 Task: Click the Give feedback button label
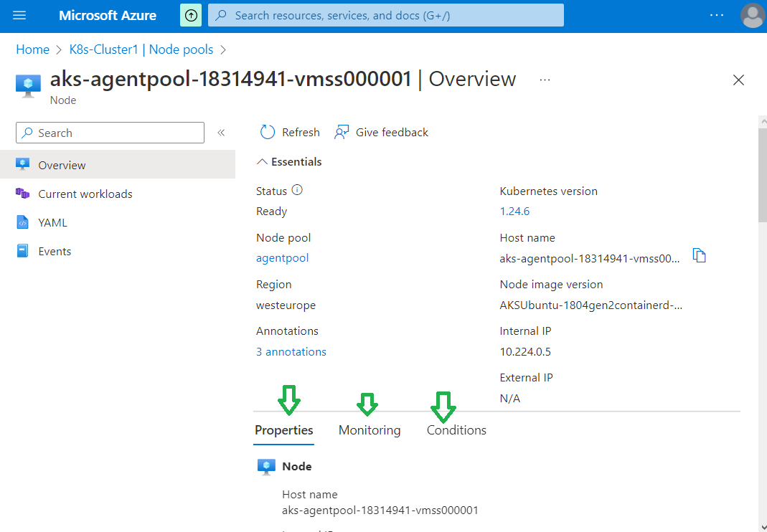tap(392, 133)
